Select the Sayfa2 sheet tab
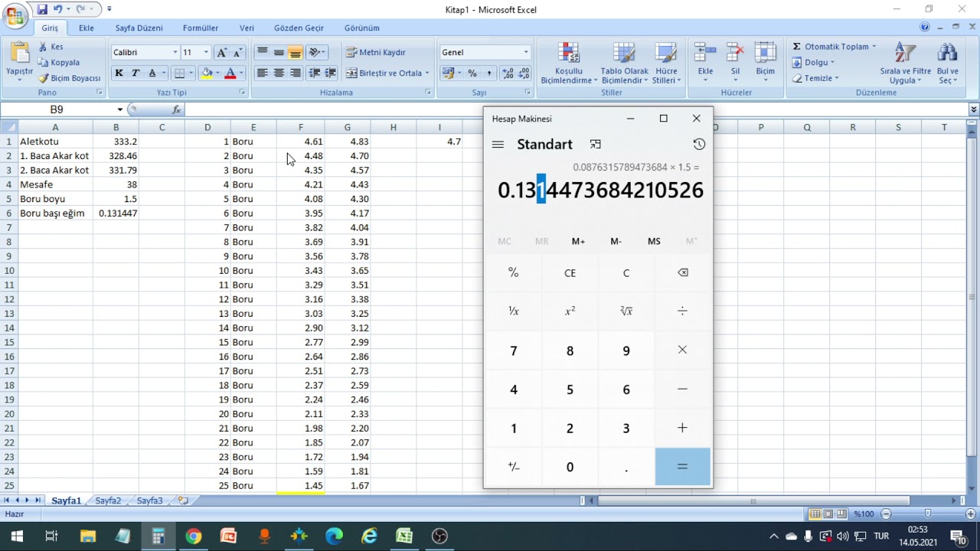The height and width of the screenshot is (551, 980). pyautogui.click(x=108, y=500)
